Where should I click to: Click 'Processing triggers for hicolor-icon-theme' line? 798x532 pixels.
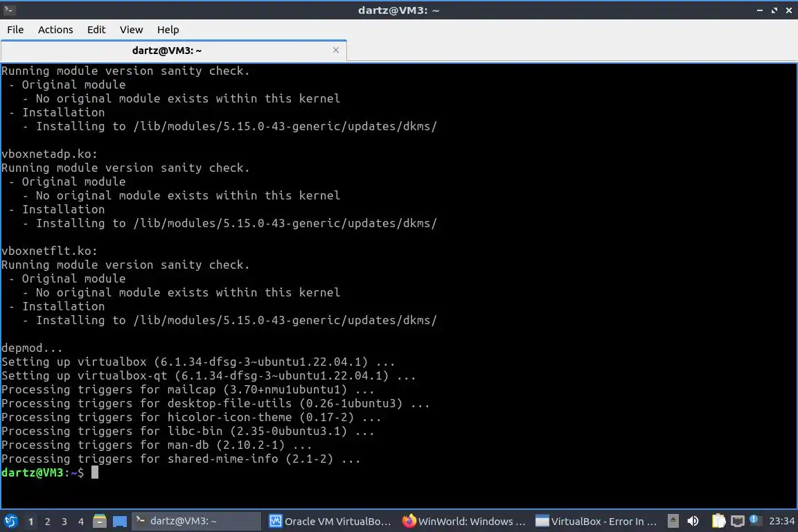(191, 417)
